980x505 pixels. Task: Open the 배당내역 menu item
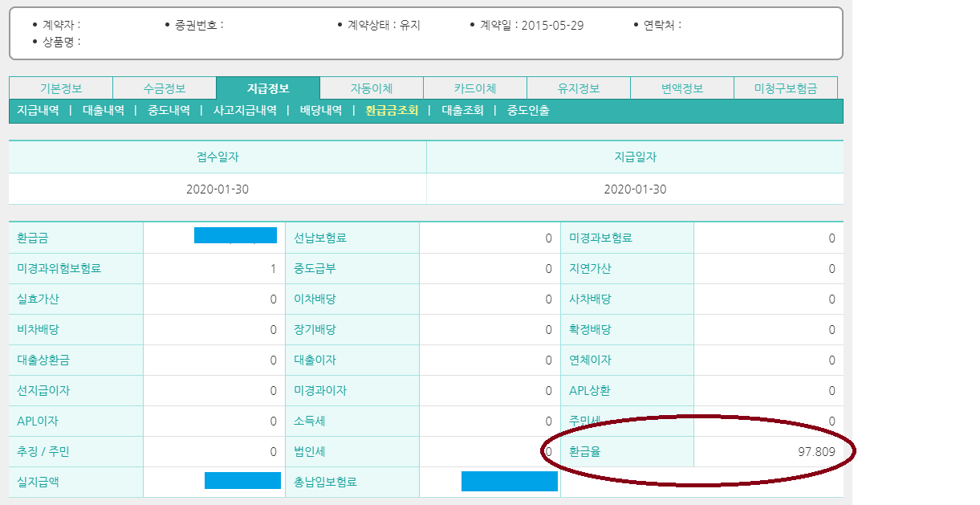click(x=324, y=111)
